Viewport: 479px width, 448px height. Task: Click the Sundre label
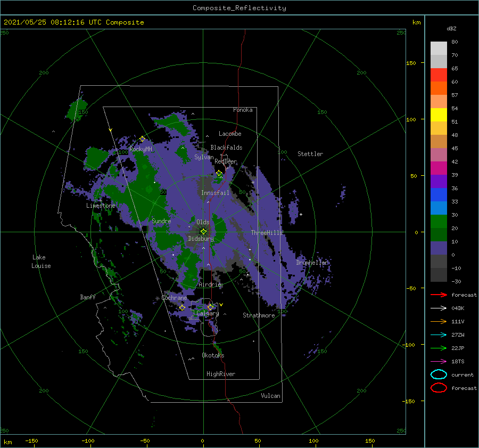click(x=161, y=221)
